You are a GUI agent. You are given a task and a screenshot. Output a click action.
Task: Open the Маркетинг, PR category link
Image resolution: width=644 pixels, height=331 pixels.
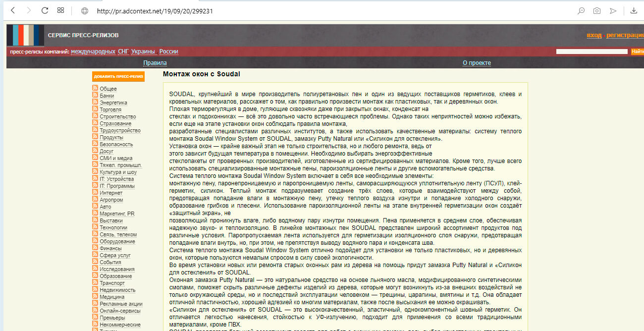click(117, 214)
